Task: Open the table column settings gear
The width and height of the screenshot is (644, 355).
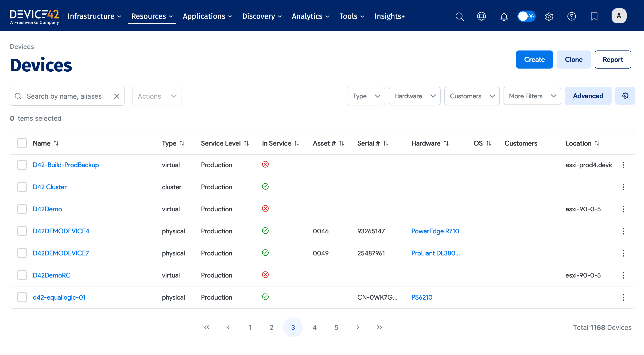Action: (625, 96)
